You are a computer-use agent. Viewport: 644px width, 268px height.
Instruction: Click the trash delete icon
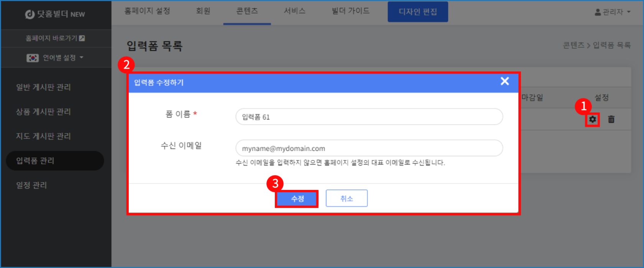tap(611, 119)
